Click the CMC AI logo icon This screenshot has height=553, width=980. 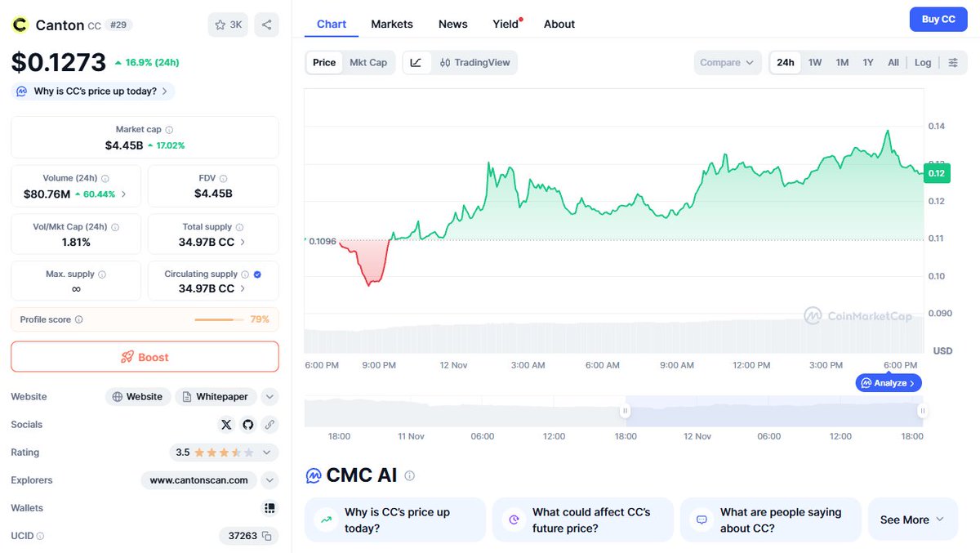(x=313, y=475)
